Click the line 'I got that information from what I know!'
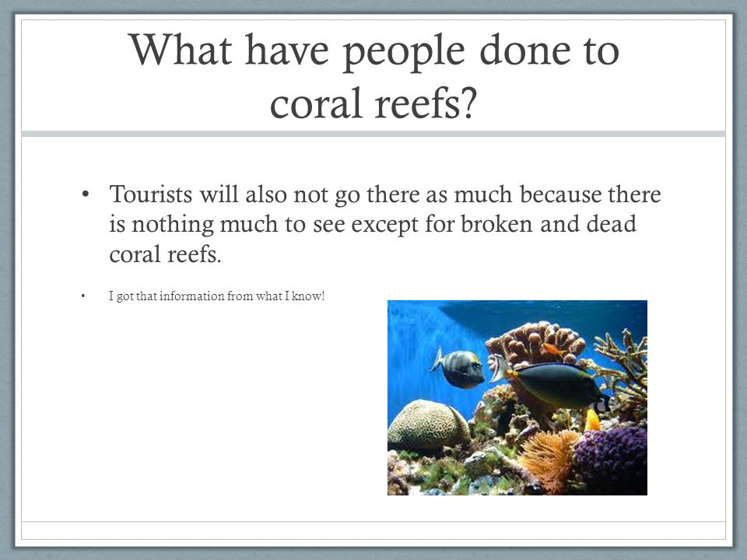747x560 pixels. click(x=217, y=296)
